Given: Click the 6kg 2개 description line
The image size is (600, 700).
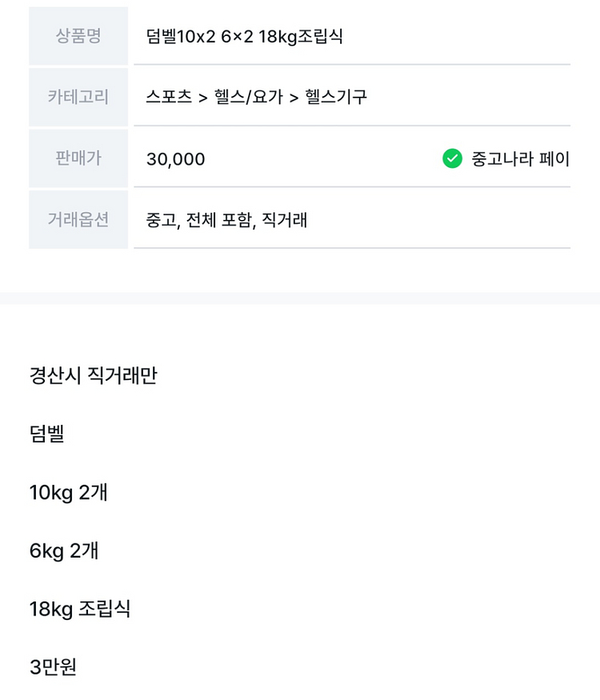Looking at the screenshot, I should click(x=64, y=550).
